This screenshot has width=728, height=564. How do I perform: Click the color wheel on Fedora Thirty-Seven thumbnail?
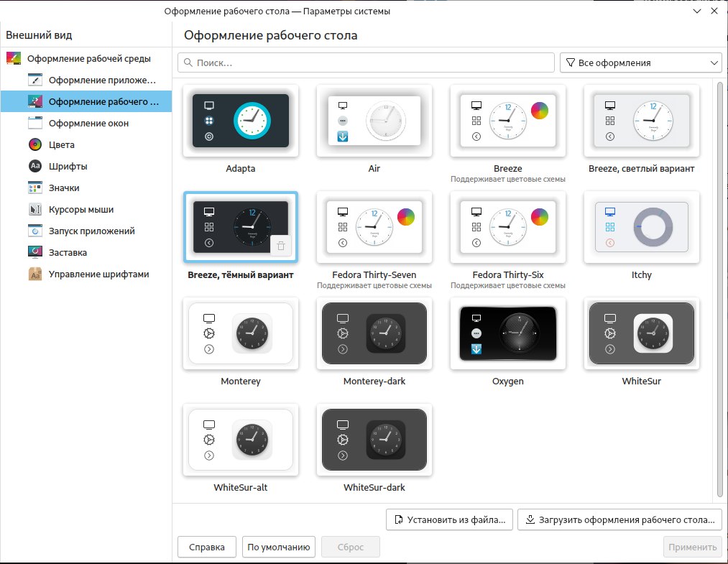pyautogui.click(x=406, y=217)
